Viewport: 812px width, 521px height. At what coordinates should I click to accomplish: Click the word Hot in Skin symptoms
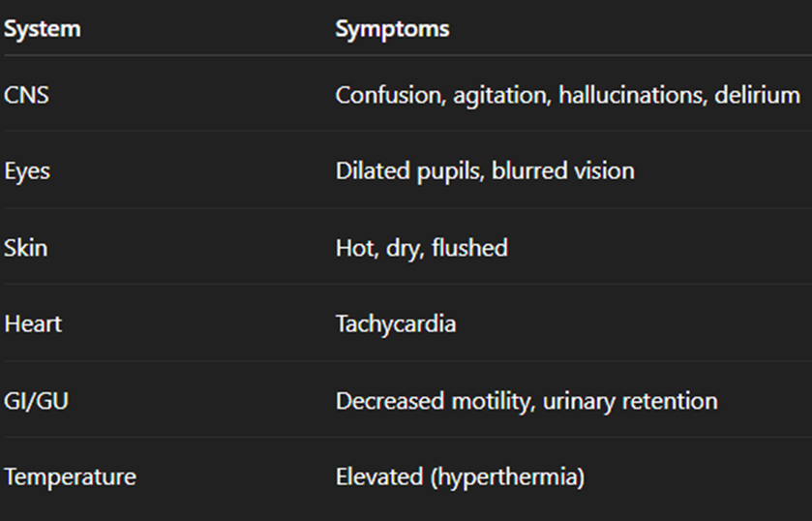[352, 248]
